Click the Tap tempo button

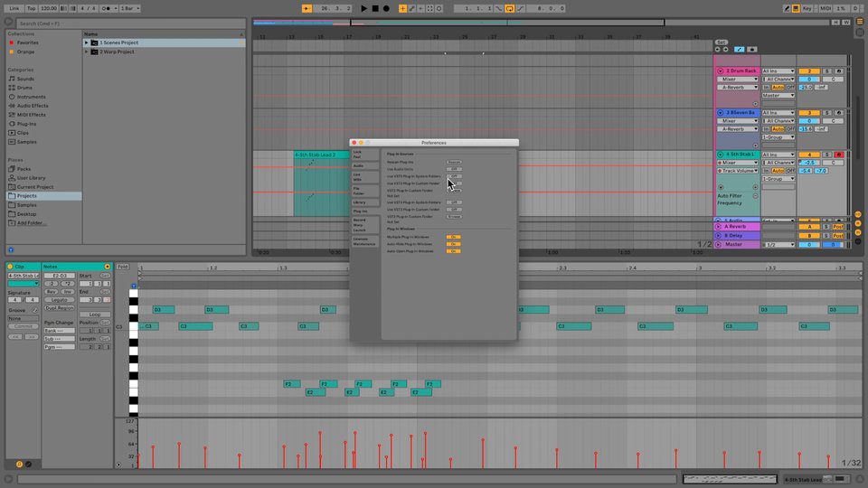31,8
